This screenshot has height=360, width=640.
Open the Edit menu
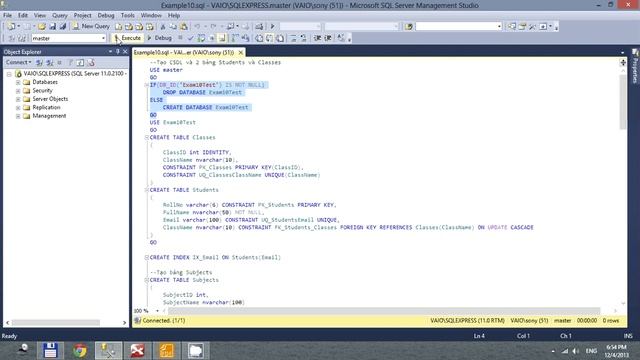coord(23,15)
